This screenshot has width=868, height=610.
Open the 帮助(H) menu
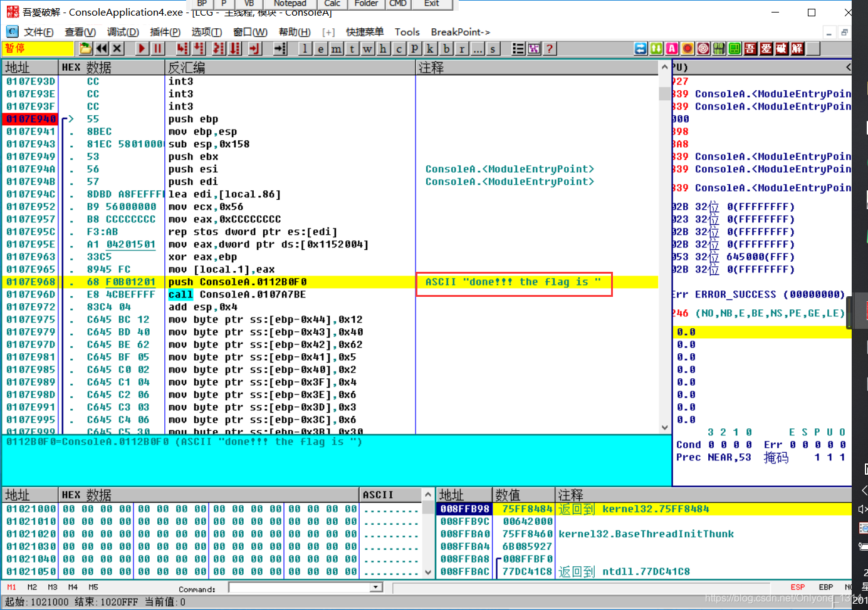coord(295,32)
